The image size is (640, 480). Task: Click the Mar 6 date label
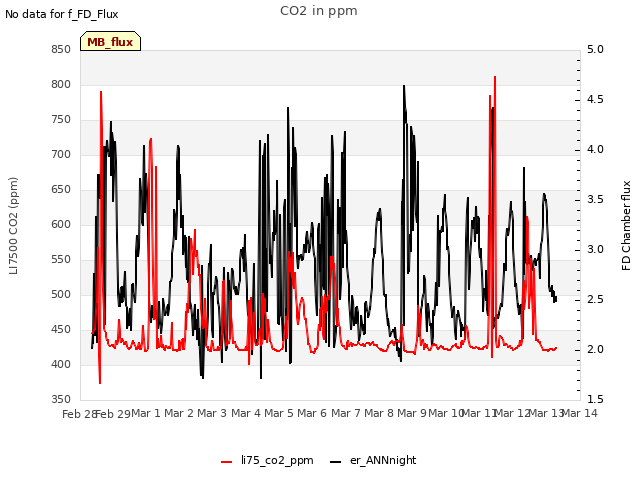(312, 413)
